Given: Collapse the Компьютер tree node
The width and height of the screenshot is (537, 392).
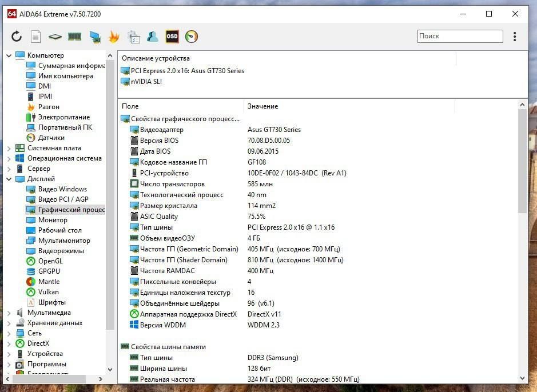Looking at the screenshot, I should click(9, 55).
